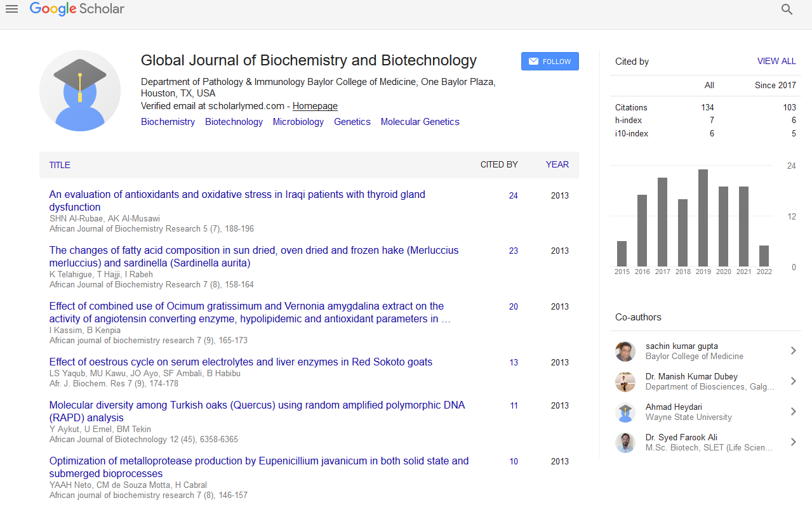Click the 2021 citations bar

pos(744,226)
